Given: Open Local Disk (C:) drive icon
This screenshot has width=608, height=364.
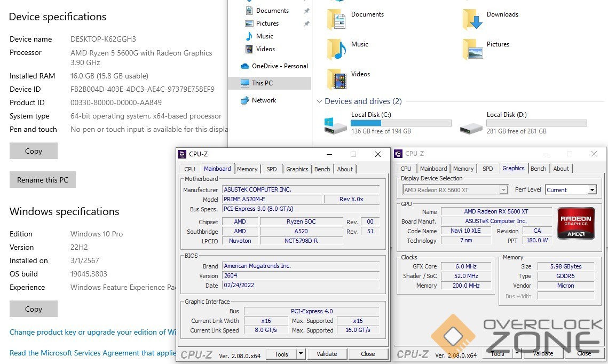Looking at the screenshot, I should 336,125.
